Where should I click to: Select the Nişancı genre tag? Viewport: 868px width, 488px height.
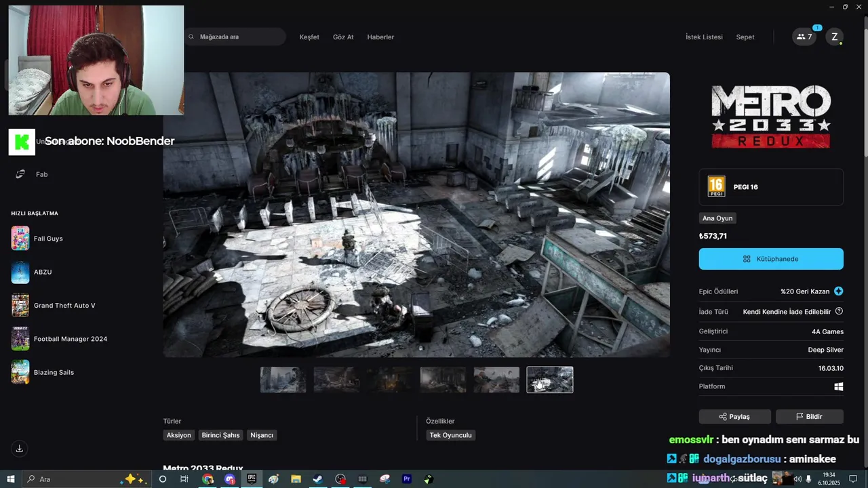coord(262,435)
